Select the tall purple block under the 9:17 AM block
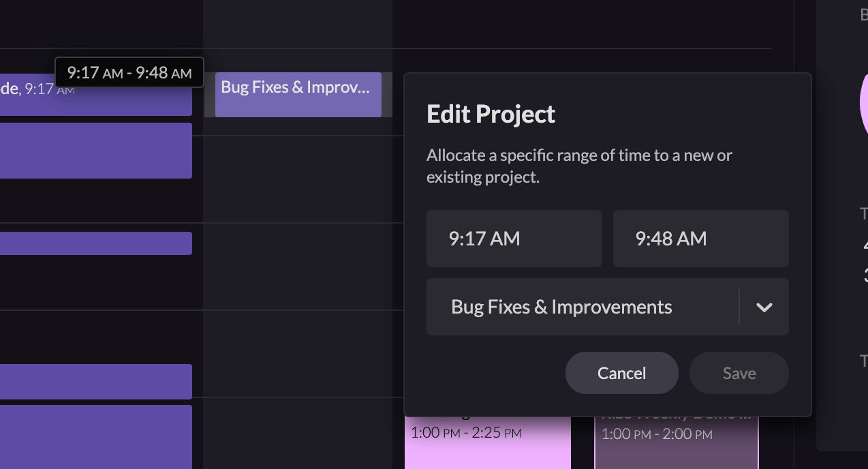868x469 pixels. [96, 151]
